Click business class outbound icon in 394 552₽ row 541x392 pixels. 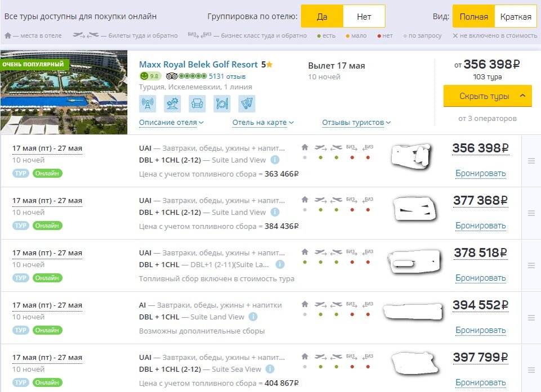(352, 304)
